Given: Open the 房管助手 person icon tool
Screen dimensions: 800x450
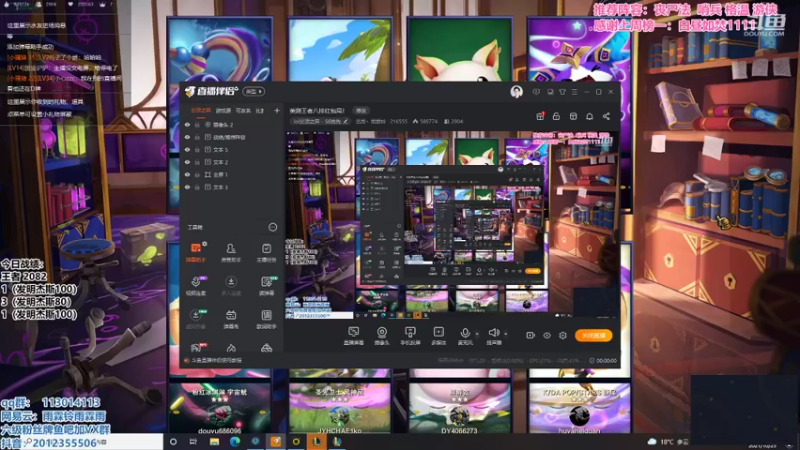Looking at the screenshot, I should point(231,253).
